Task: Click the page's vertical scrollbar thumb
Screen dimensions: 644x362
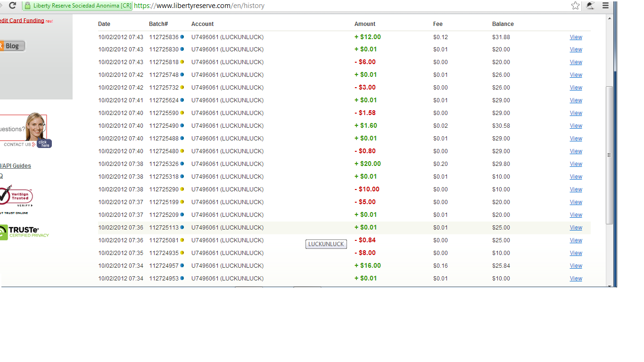Action: 609,155
